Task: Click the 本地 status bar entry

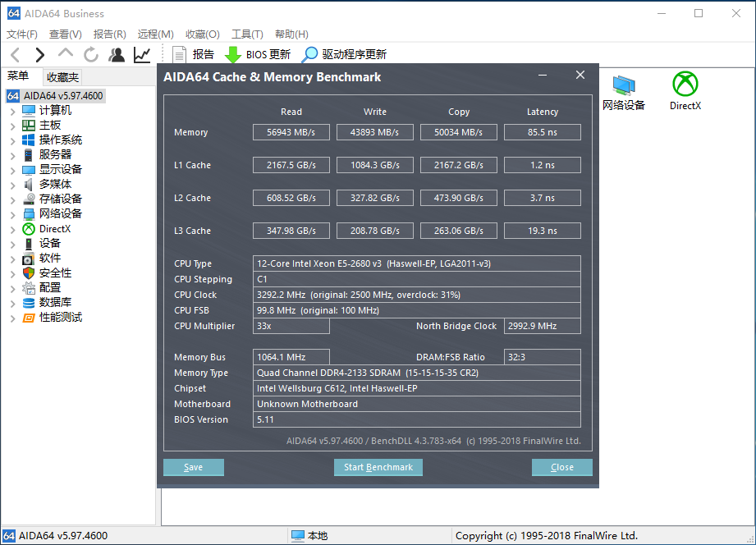Action: pos(310,536)
